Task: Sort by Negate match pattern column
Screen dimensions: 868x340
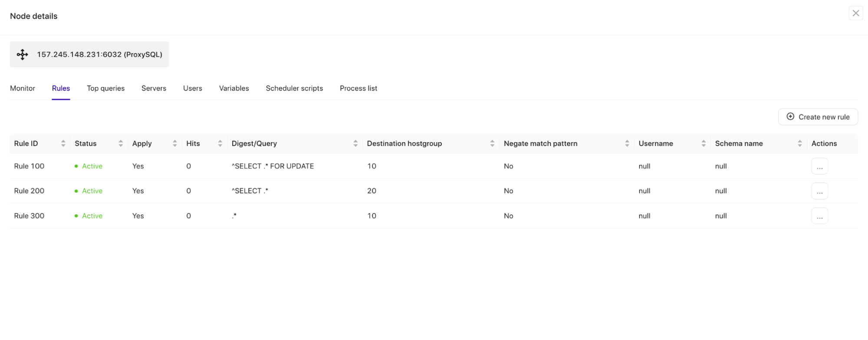Action: (627, 143)
